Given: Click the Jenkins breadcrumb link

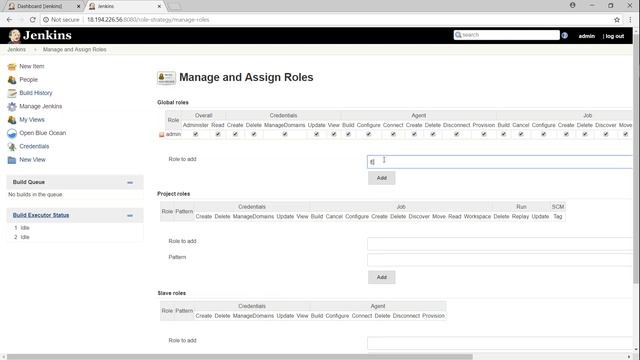Looking at the screenshot, I should click(x=17, y=50).
